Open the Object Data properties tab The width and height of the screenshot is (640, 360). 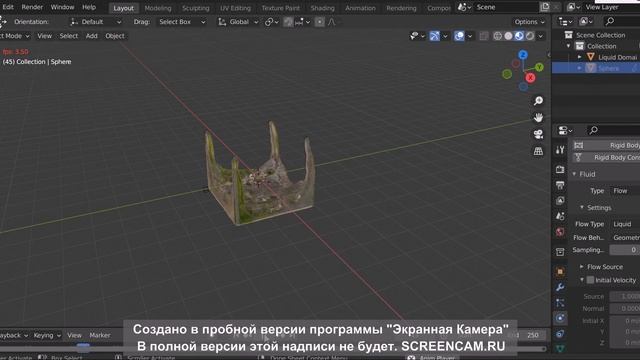coord(560,349)
